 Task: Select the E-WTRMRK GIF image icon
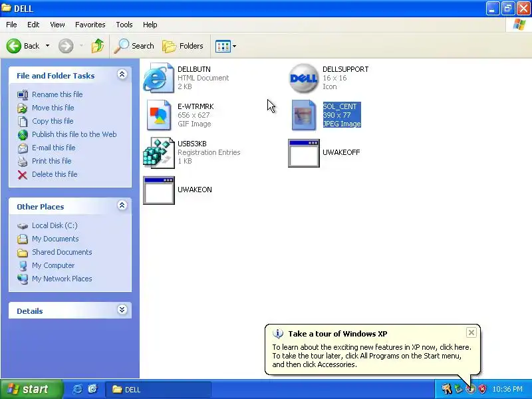click(158, 115)
